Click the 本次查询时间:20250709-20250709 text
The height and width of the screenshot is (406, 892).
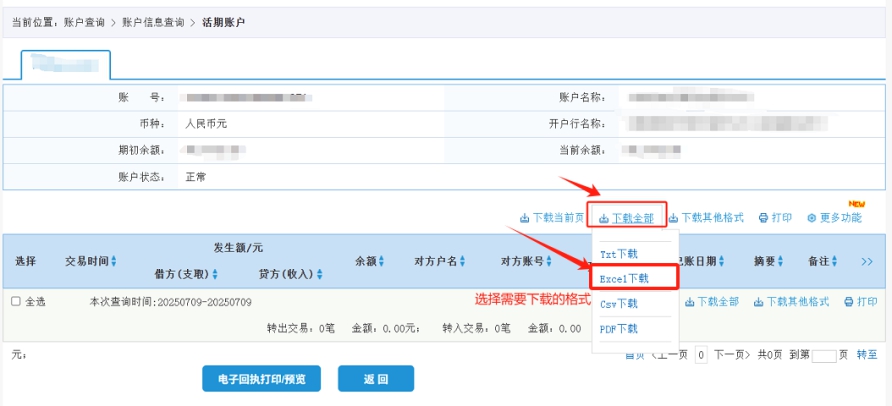coord(171,302)
